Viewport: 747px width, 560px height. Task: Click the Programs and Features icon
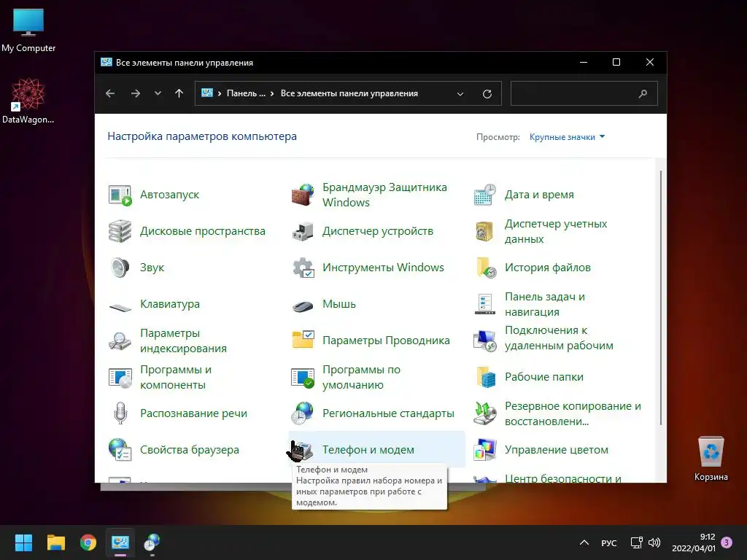120,378
